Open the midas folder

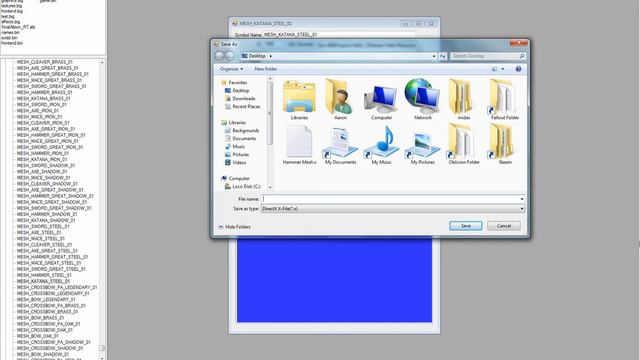pyautogui.click(x=464, y=100)
